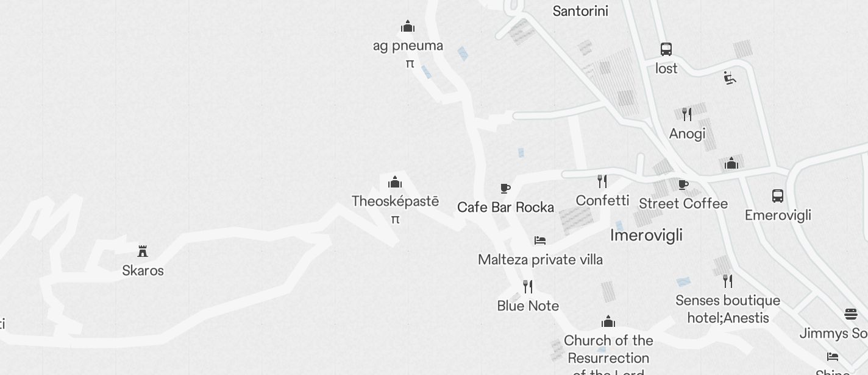Click the Anogi restaurant icon

pyautogui.click(x=687, y=114)
